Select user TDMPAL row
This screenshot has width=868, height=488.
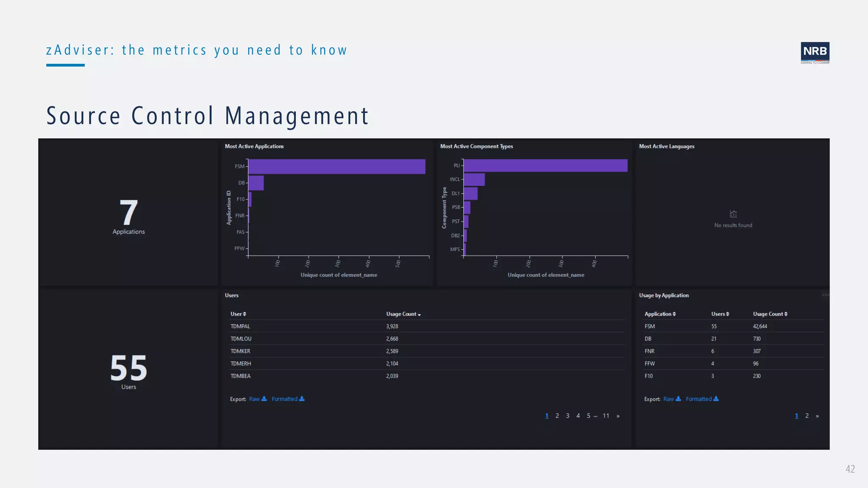click(x=427, y=326)
